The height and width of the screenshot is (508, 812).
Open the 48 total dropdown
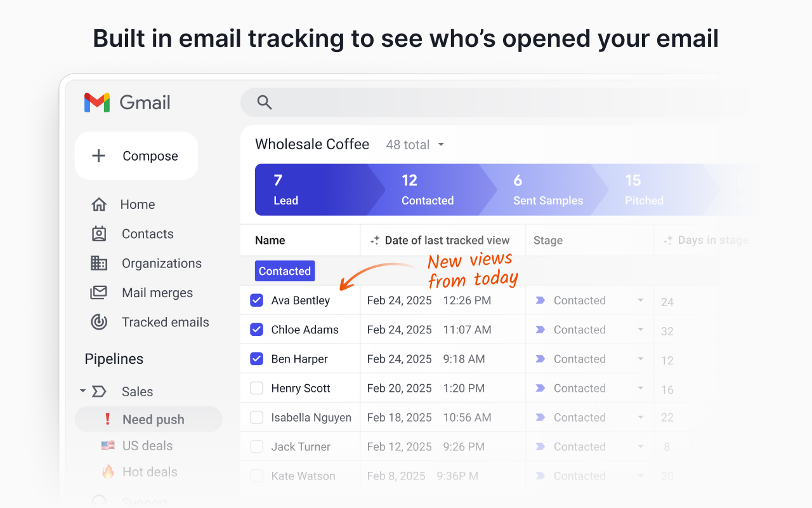[x=415, y=145]
